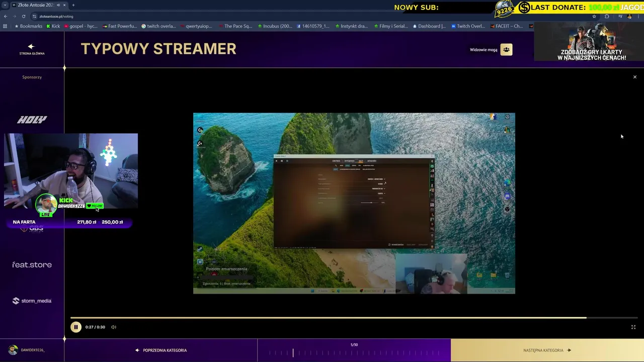
Task: Open the Filmy i Serial... bookmark
Action: click(390, 26)
